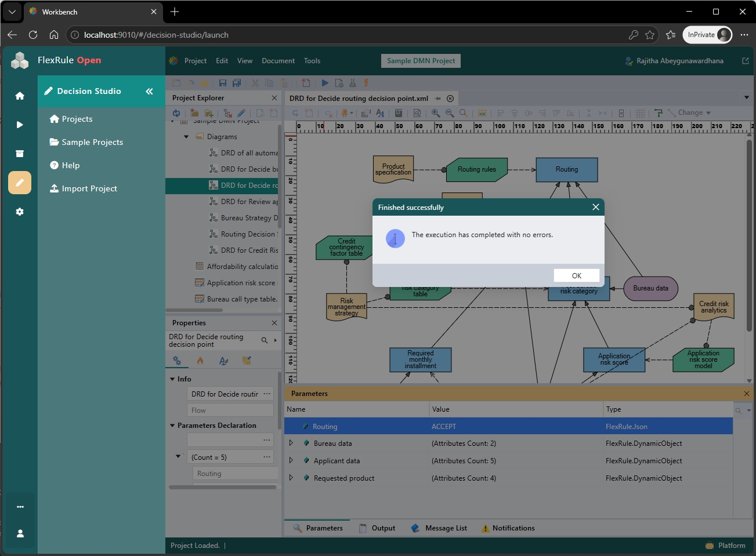Image resolution: width=756 pixels, height=556 pixels.
Task: Click the settings gear icon in left rail
Action: (20, 212)
